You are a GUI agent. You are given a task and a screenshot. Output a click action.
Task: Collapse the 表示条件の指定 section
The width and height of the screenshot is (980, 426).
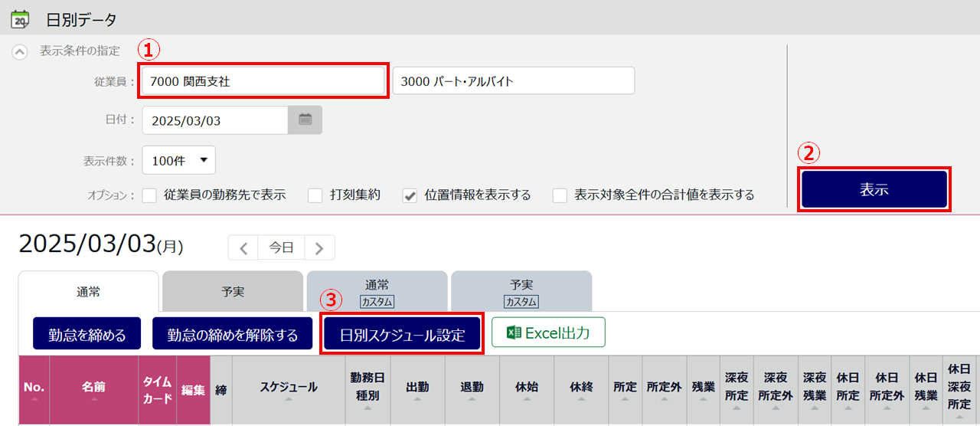21,51
